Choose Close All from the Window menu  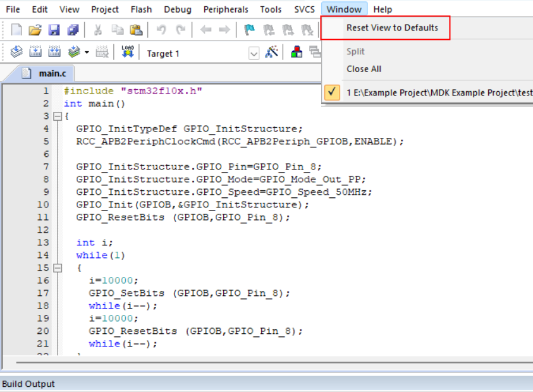click(364, 69)
